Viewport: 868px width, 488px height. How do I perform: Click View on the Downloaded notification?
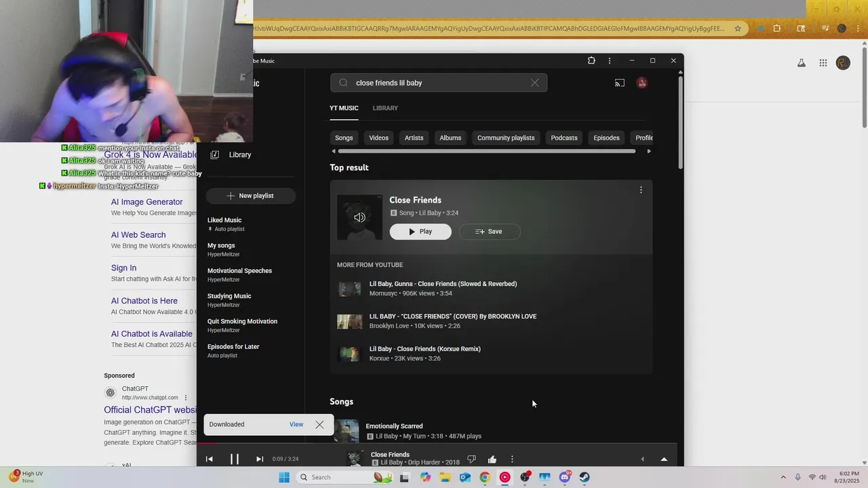(296, 424)
